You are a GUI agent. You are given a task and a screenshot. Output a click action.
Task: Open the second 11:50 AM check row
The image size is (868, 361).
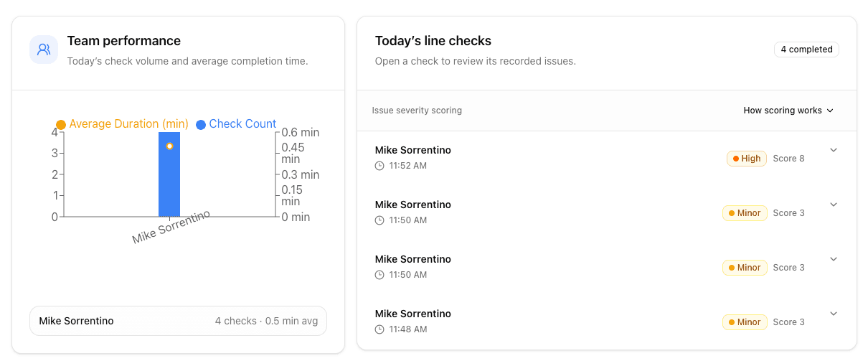(x=607, y=267)
